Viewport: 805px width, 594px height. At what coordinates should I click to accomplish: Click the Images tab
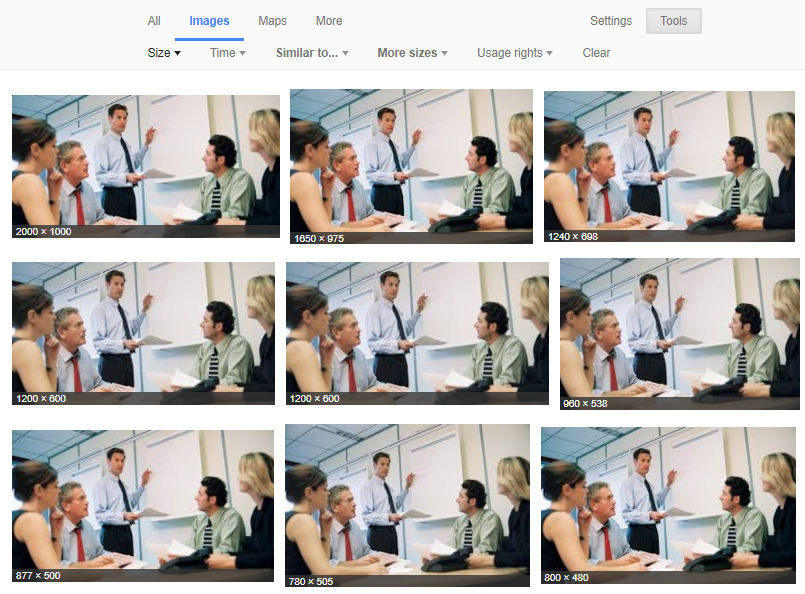pos(209,20)
